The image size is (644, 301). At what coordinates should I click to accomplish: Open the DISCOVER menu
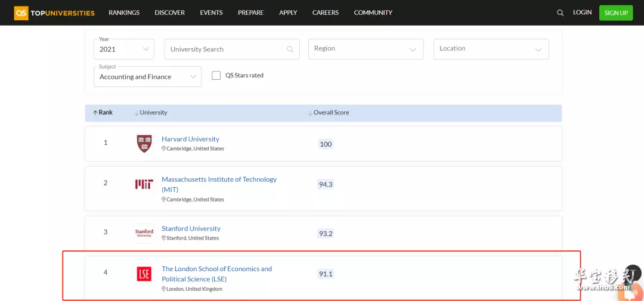(x=169, y=13)
